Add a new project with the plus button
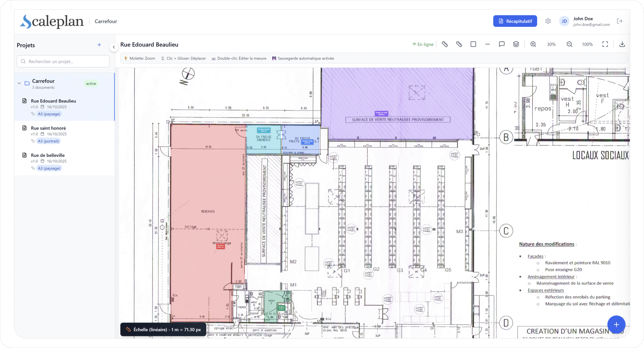 (x=99, y=45)
